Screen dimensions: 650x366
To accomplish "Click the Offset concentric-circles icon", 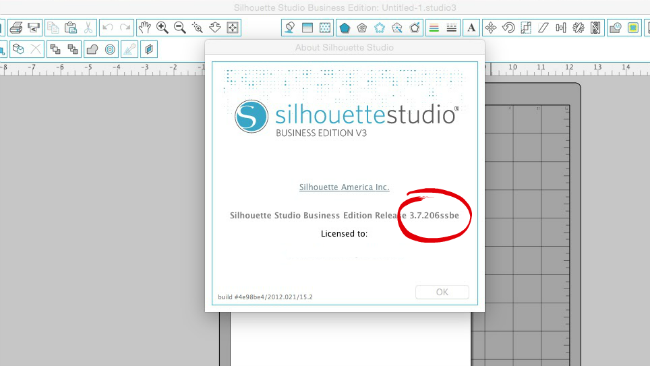I will pos(110,49).
